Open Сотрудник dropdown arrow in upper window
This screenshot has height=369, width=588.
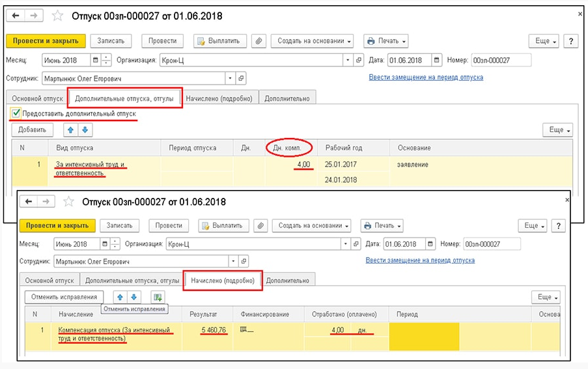click(231, 78)
